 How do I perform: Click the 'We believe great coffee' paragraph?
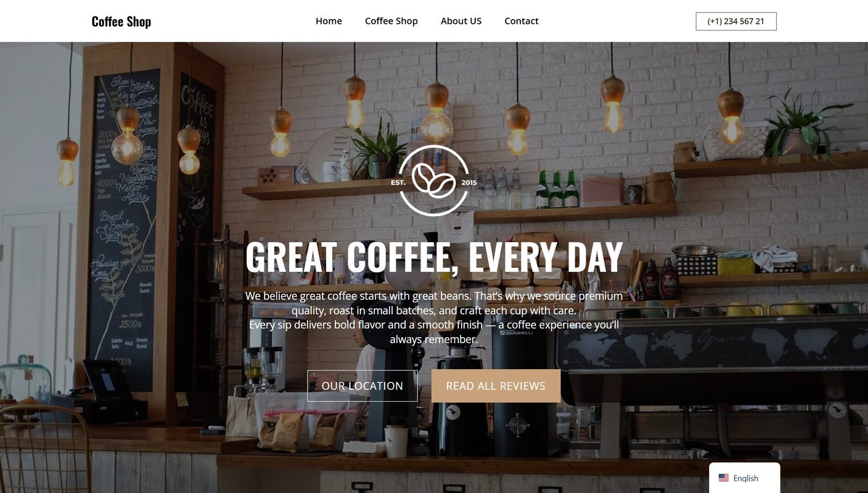(434, 303)
